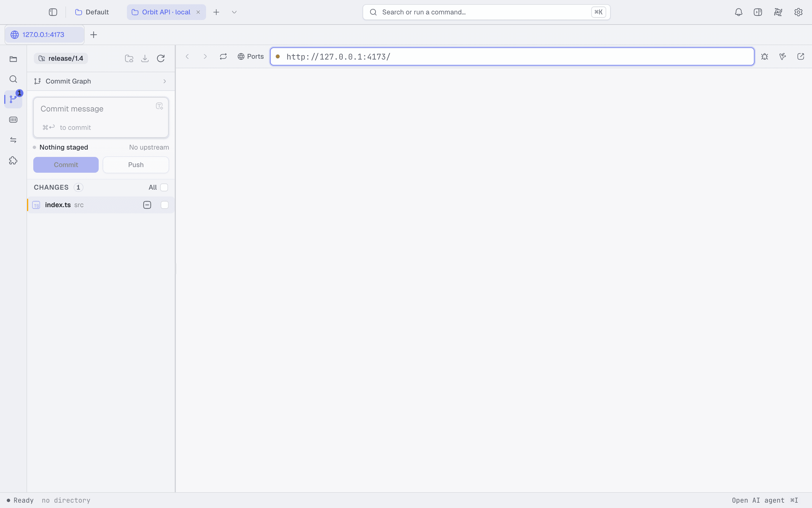
Task: Add a new browser tab plus
Action: coord(94,35)
